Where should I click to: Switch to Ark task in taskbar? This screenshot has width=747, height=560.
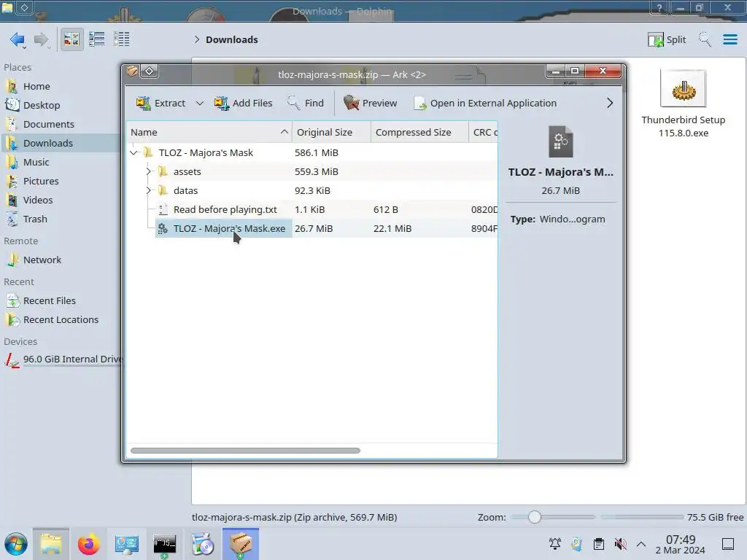pyautogui.click(x=241, y=544)
